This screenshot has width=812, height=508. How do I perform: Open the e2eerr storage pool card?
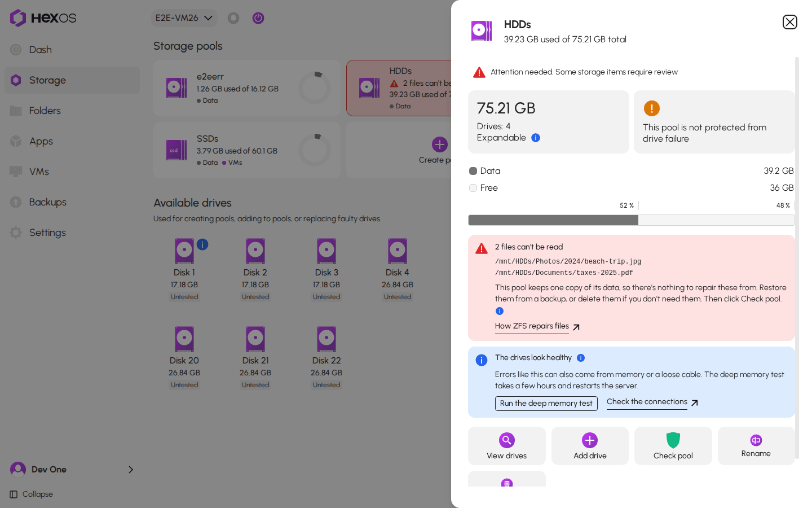click(247, 88)
